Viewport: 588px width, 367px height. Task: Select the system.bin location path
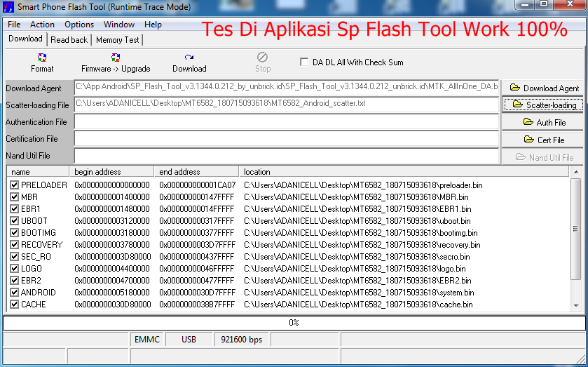pyautogui.click(x=359, y=293)
